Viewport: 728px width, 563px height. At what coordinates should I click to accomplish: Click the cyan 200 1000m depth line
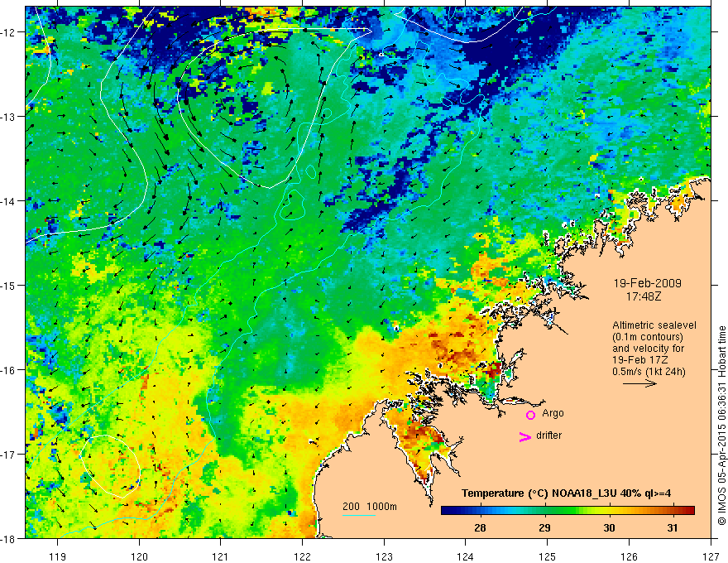coord(359,515)
